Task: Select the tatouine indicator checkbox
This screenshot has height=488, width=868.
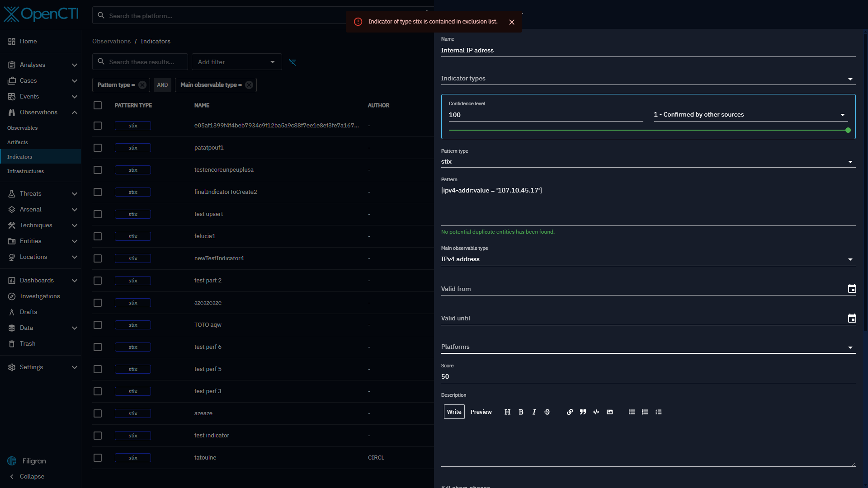Action: (98, 458)
